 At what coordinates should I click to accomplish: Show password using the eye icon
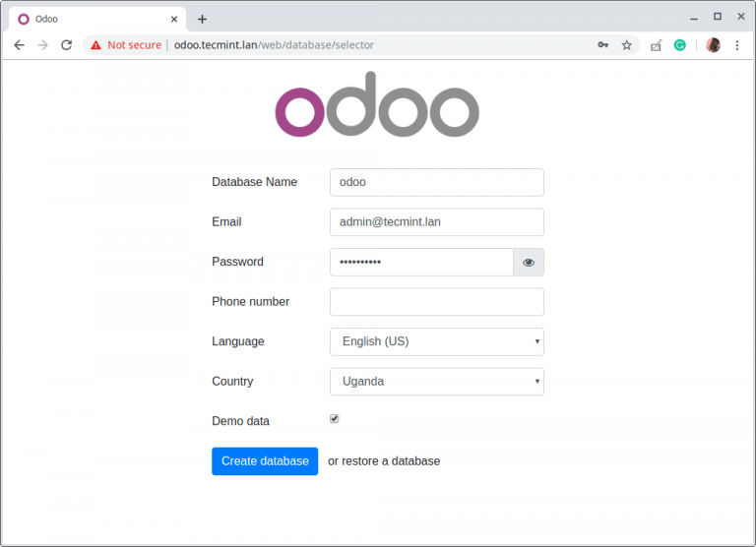(x=529, y=263)
